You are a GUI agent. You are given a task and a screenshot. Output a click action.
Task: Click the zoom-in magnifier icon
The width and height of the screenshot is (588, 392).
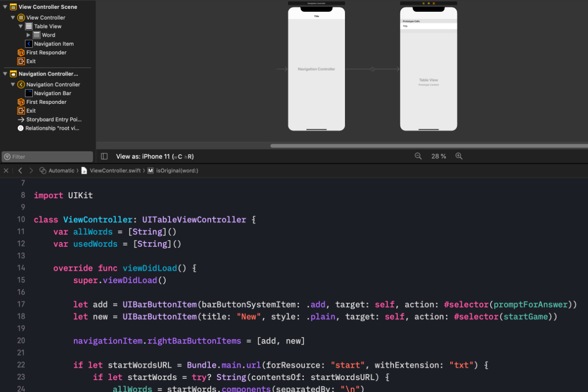click(x=459, y=156)
